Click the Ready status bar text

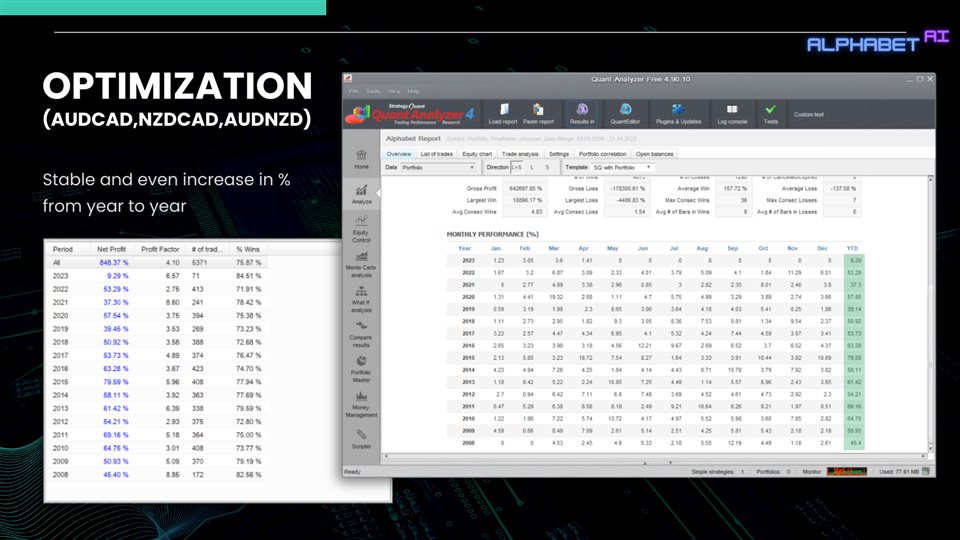[x=352, y=472]
